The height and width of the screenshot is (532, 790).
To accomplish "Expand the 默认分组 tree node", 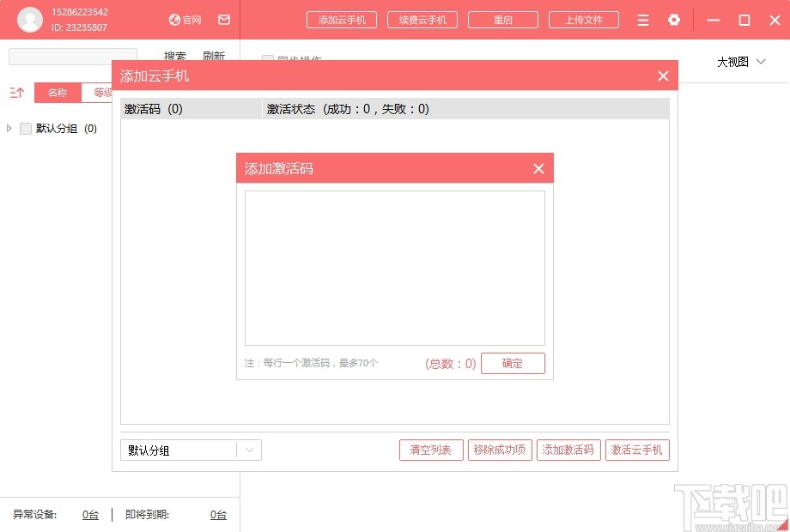I will click(7, 128).
